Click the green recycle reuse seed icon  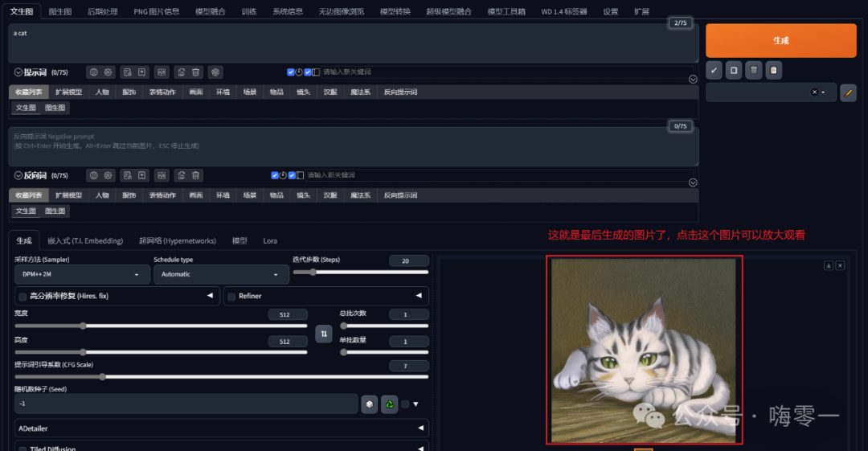pos(389,404)
